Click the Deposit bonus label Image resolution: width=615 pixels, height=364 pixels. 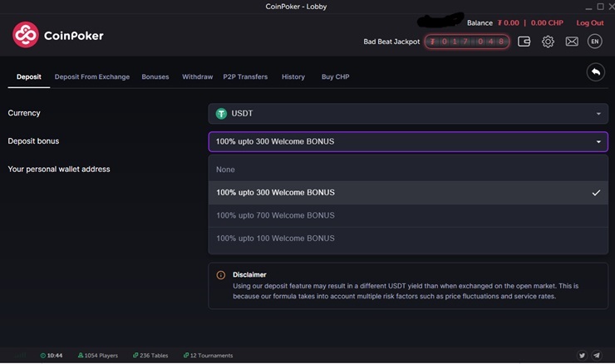(33, 141)
